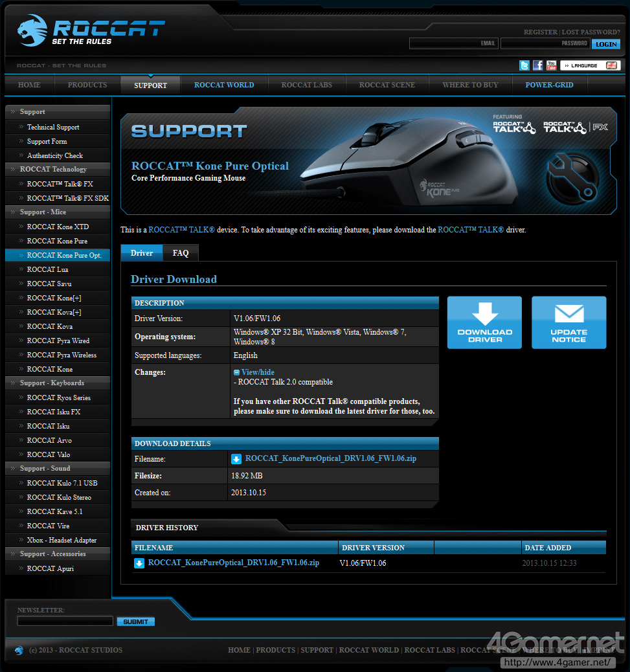Click the wrench support icon in banner
The image size is (630, 672).
572,178
